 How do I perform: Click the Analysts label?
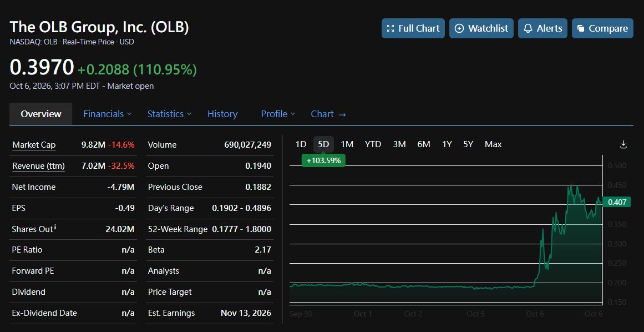(164, 271)
